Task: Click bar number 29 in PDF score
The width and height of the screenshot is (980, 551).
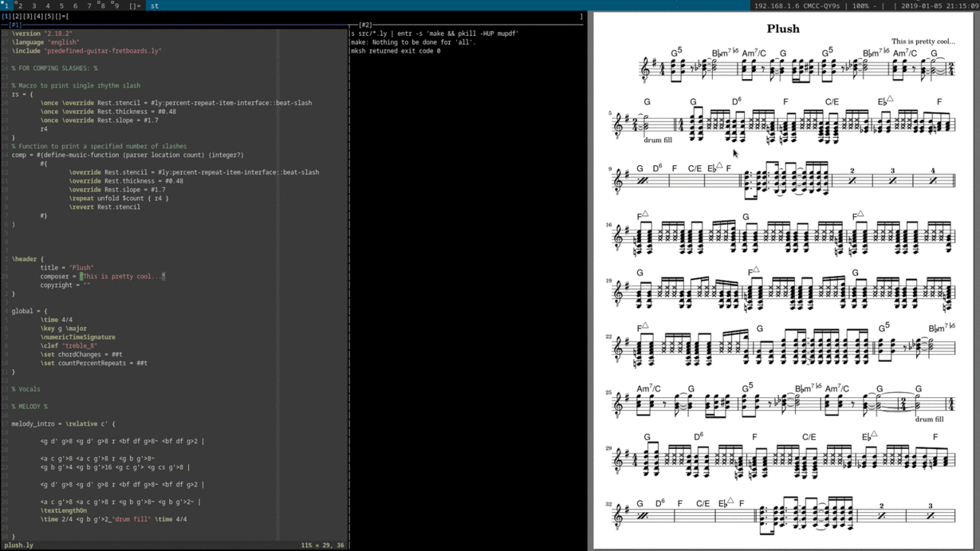Action: [x=608, y=448]
